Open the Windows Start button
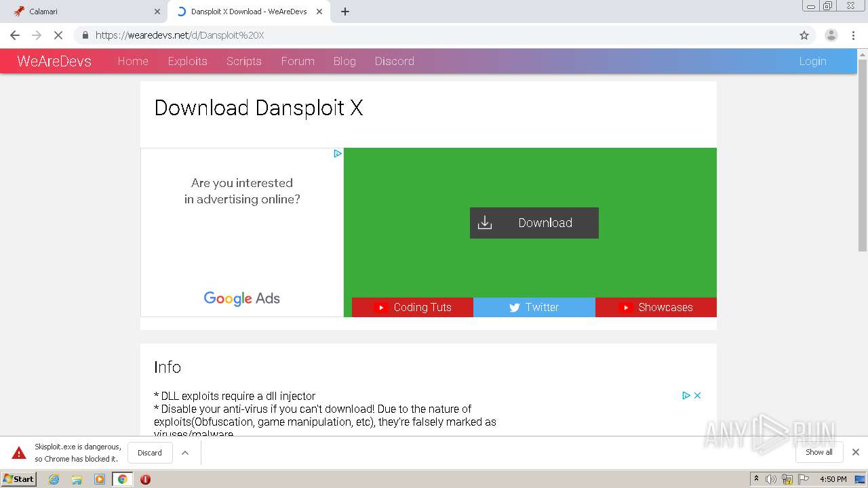Screen dimensions: 868x488 (19, 479)
